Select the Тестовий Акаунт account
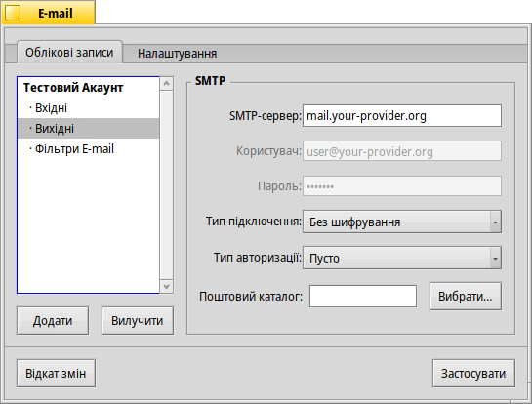 88,88
